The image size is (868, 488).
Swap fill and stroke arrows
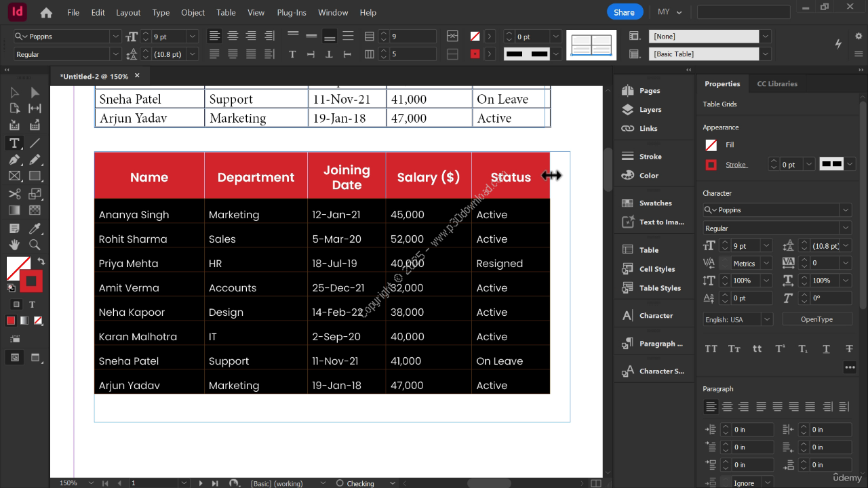pos(41,261)
